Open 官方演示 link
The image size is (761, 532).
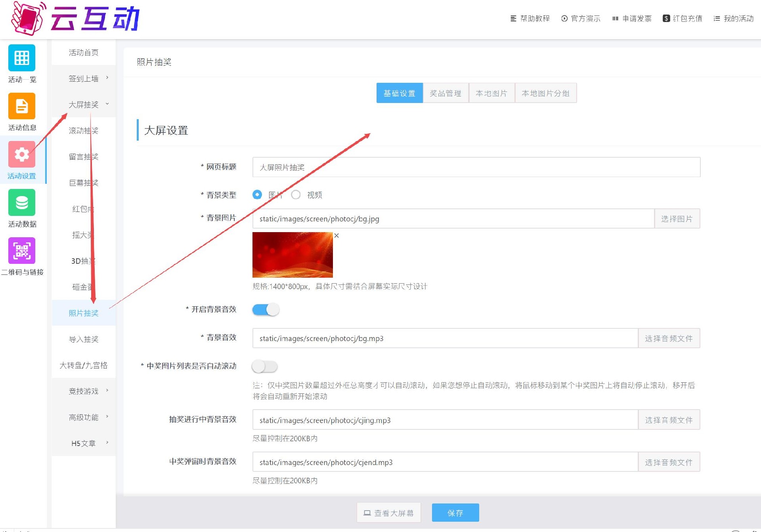point(581,19)
